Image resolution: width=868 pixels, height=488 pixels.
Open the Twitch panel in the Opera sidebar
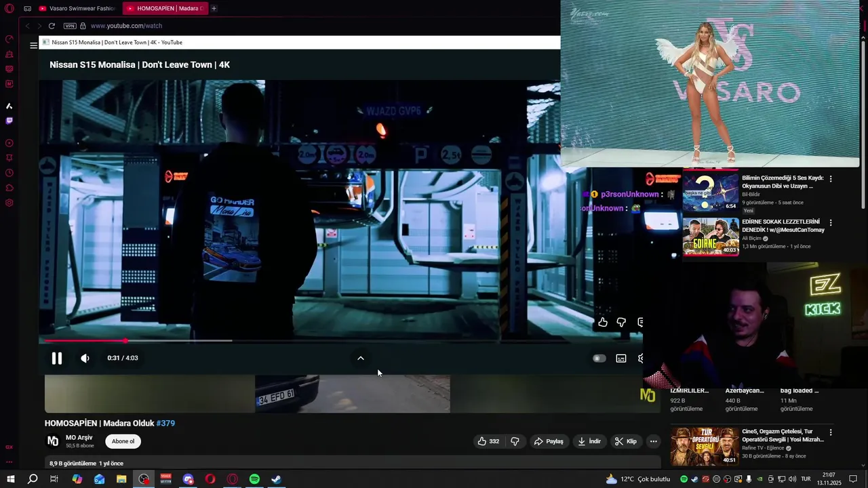point(9,121)
